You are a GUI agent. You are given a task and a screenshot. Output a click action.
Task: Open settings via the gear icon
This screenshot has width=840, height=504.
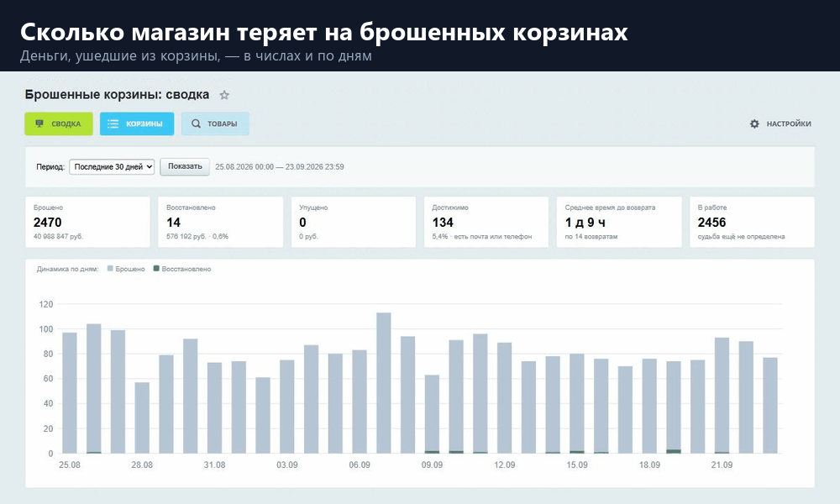tap(754, 123)
